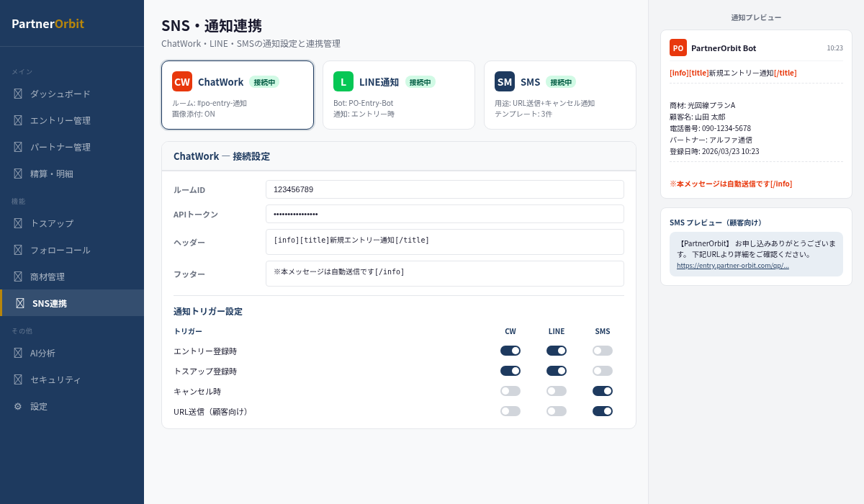Click the ルームID input field
864x504 pixels.
[444, 189]
